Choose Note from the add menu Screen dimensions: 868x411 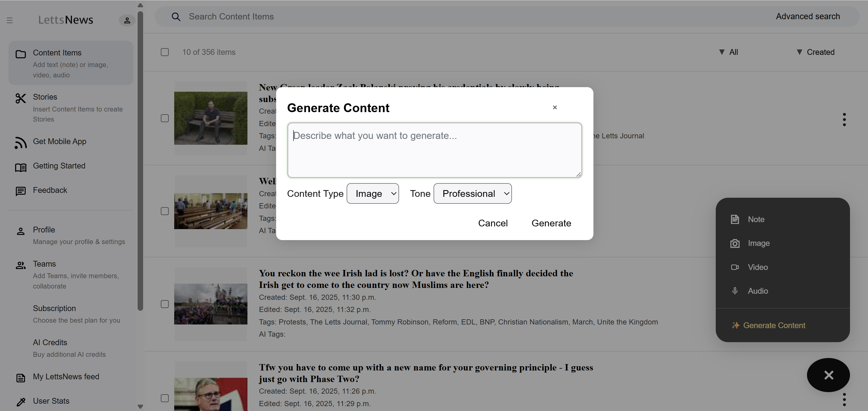[x=756, y=219]
